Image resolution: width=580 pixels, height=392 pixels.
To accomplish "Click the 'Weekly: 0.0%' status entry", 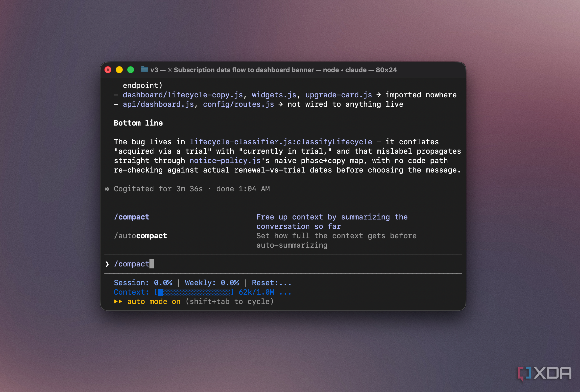I will [x=212, y=283].
